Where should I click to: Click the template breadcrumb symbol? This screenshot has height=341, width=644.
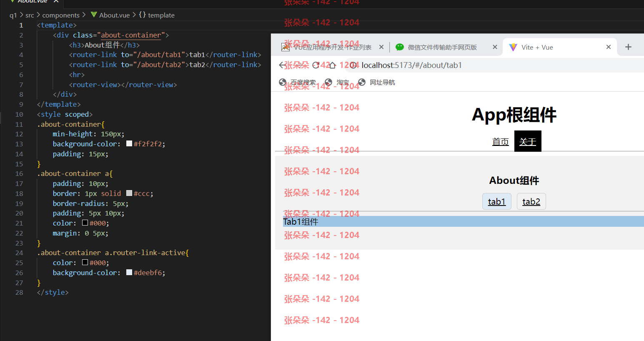pyautogui.click(x=161, y=15)
